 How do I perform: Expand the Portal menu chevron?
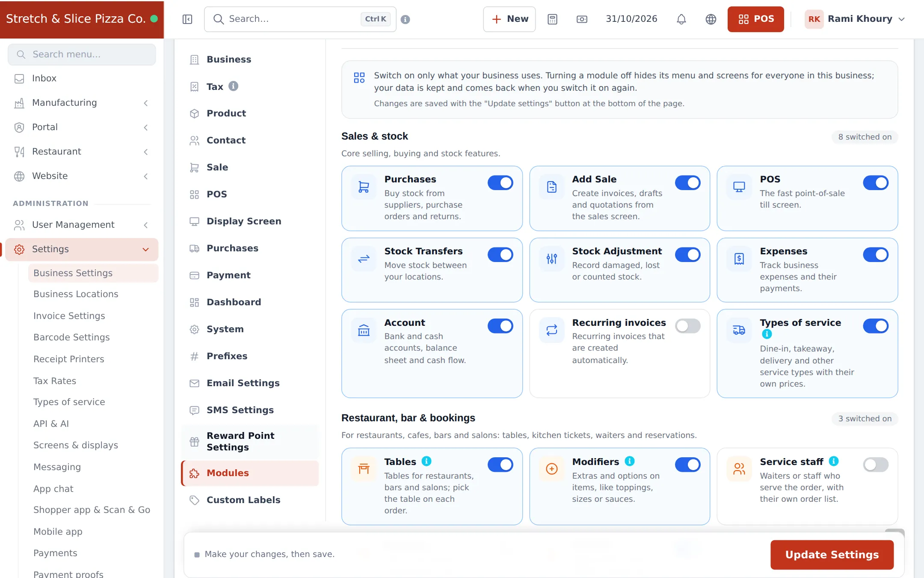pos(146,128)
